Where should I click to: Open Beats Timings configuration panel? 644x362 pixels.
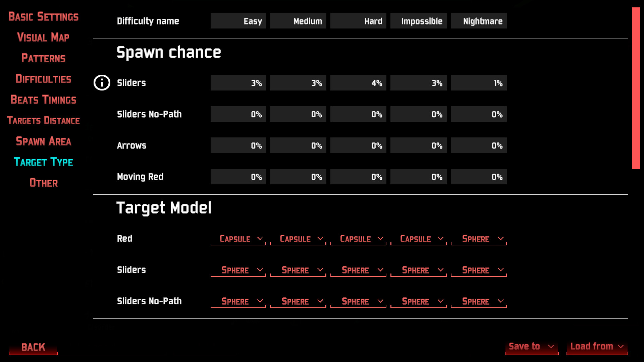[x=43, y=100]
